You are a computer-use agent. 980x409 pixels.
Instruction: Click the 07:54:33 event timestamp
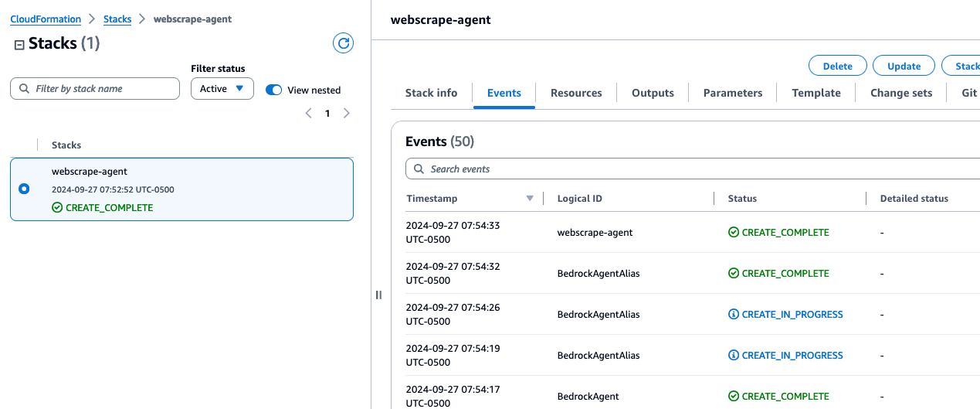pyautogui.click(x=453, y=232)
